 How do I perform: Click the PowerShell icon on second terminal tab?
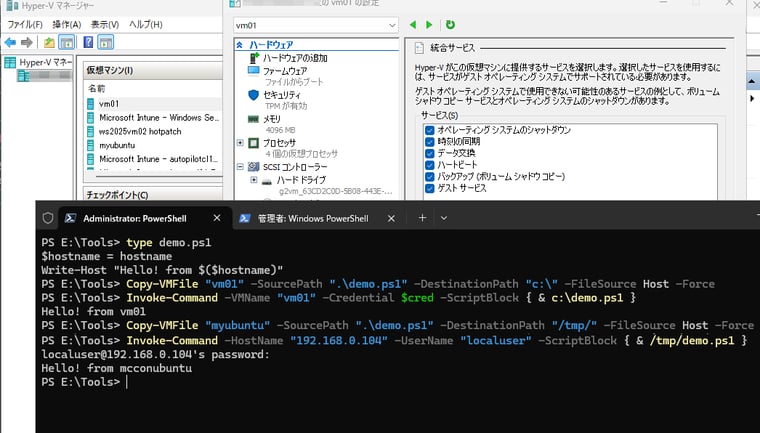[245, 218]
